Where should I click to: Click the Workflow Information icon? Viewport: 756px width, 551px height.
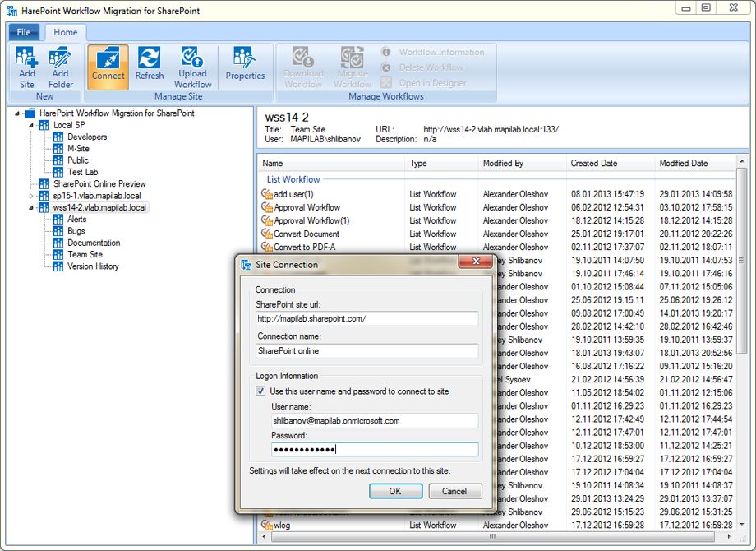(x=385, y=52)
